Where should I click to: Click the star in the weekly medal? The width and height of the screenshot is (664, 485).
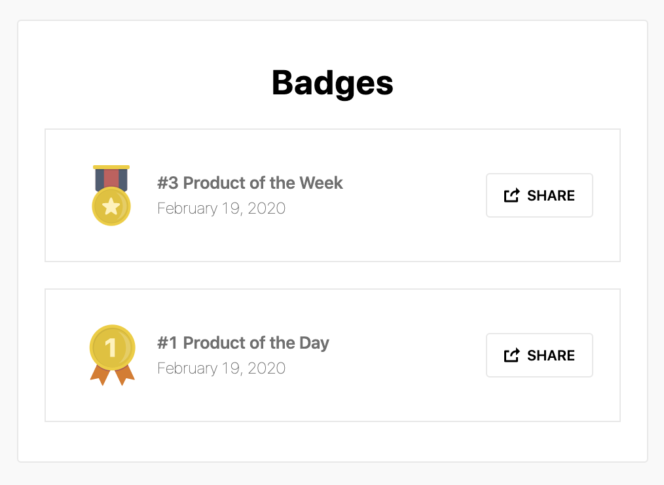[x=111, y=206]
